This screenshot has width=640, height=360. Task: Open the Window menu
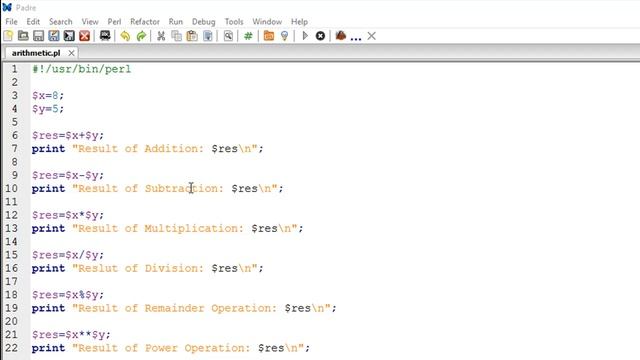pyautogui.click(x=267, y=22)
